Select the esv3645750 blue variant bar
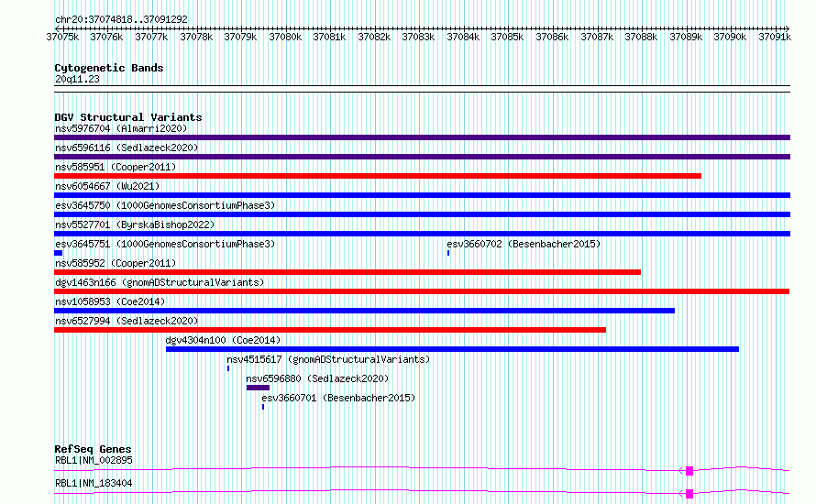816x504 pixels. pos(422,214)
